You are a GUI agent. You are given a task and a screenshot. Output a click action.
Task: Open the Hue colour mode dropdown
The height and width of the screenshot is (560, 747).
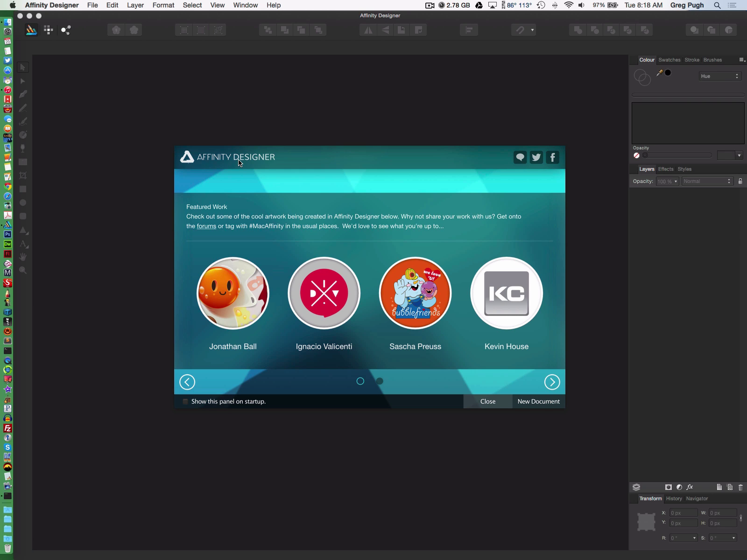pos(720,76)
